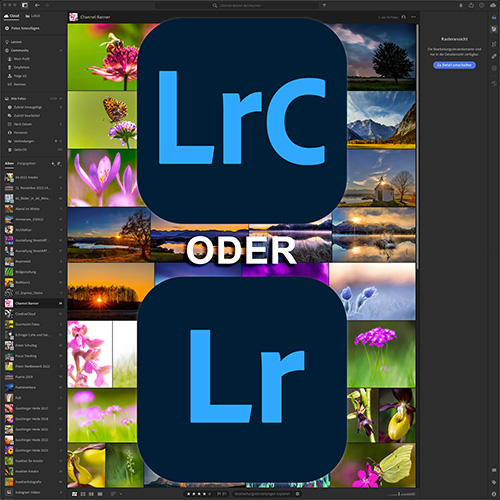Collapse the Alle Fotos section
Image resolution: width=500 pixels, height=500 pixels.
(x=60, y=99)
